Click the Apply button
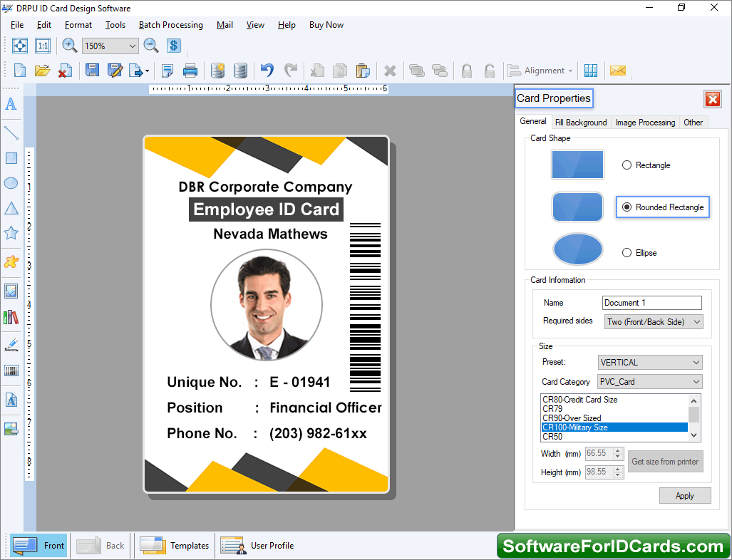The height and width of the screenshot is (560, 732). (685, 496)
